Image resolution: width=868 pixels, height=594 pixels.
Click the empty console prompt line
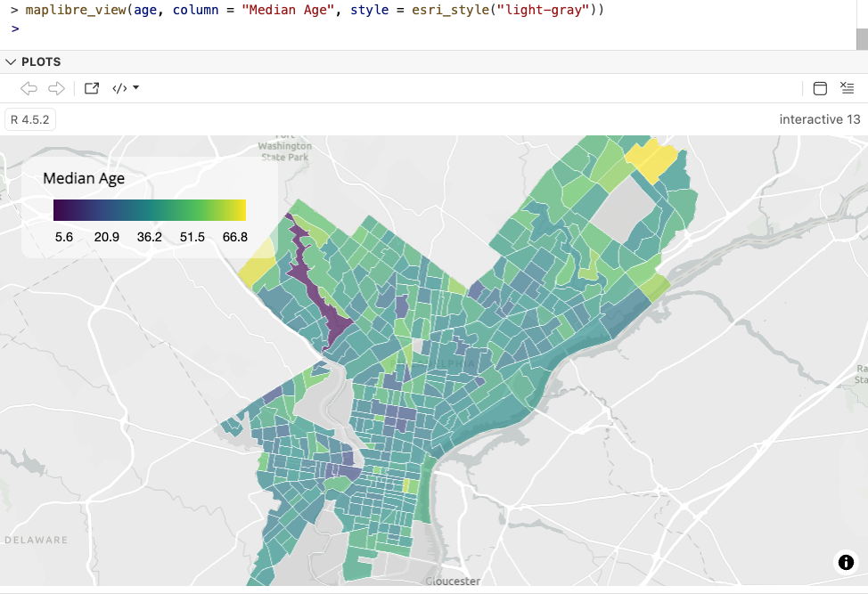356,28
